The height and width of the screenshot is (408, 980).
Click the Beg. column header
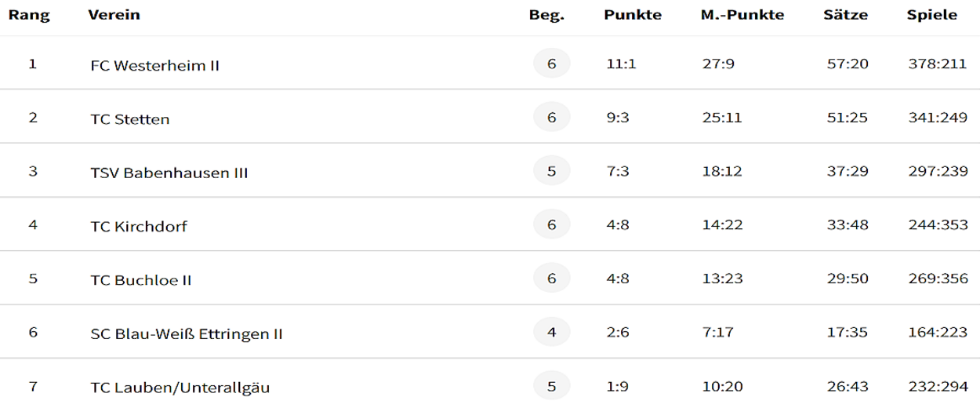point(546,16)
